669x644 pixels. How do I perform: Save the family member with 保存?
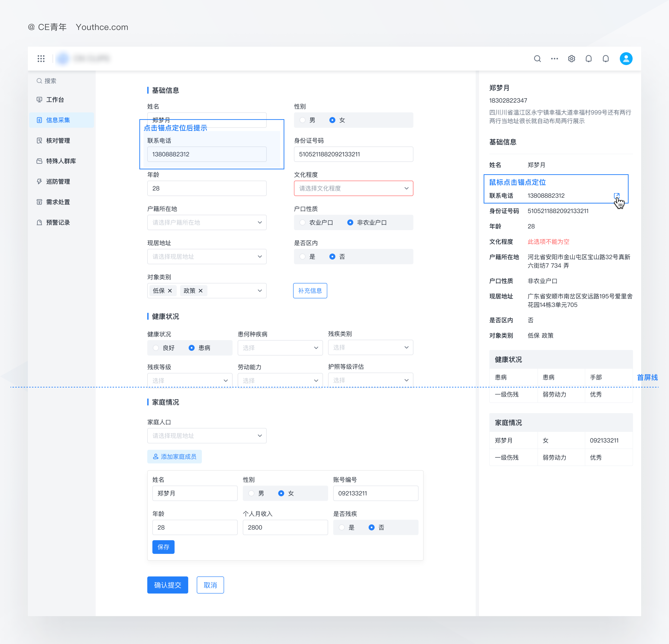click(x=163, y=547)
